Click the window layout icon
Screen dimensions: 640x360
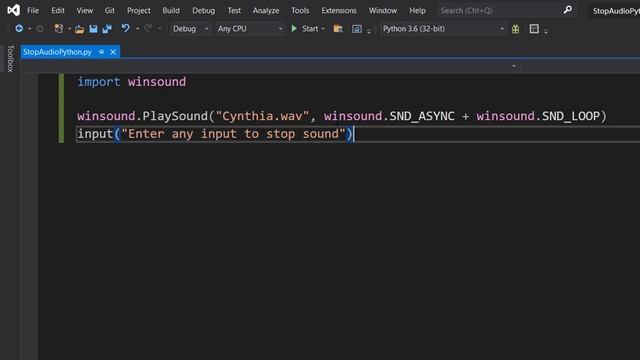(x=534, y=29)
